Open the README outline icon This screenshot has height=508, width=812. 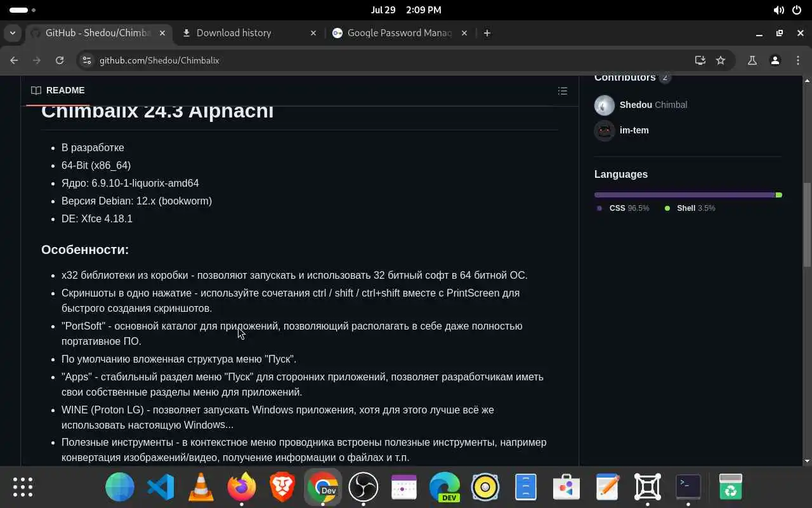click(x=562, y=91)
